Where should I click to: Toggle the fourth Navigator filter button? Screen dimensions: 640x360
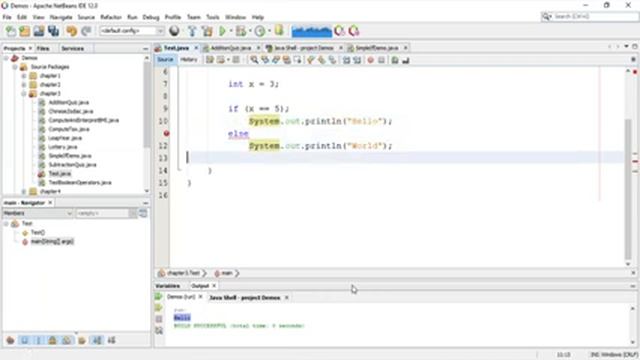point(53,340)
